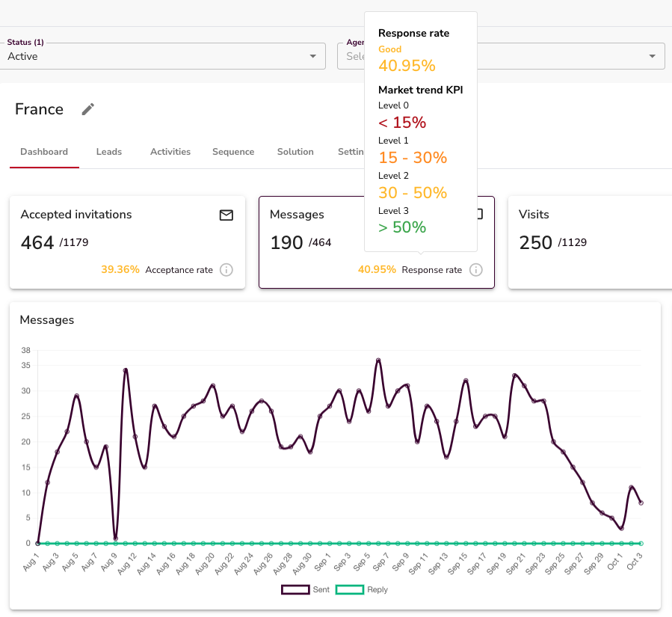This screenshot has width=672, height=617.
Task: Click the info icon beside Response rate
Action: 475,270
